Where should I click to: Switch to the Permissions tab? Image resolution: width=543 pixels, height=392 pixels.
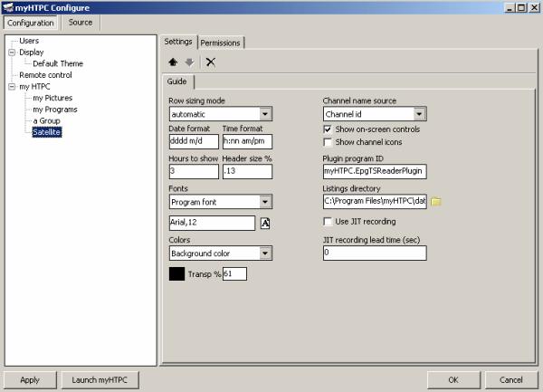point(222,42)
